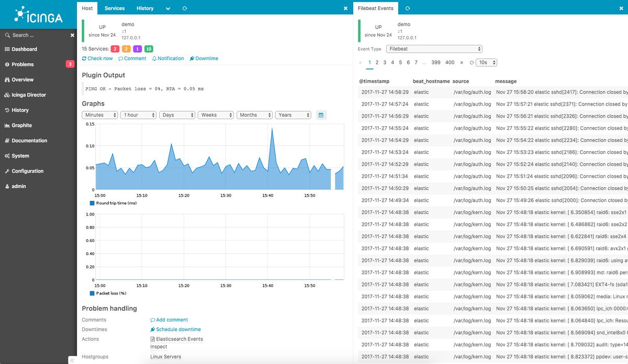Click the Downtime link
The width and height of the screenshot is (628, 364).
[x=204, y=59]
